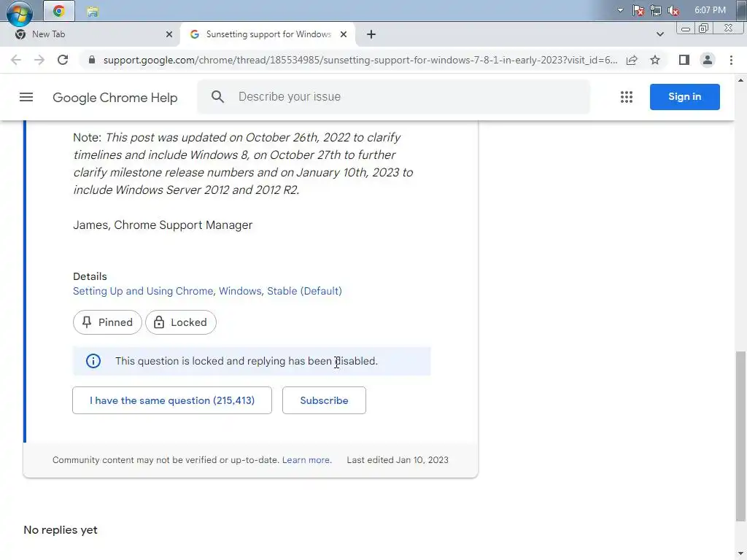
Task: Click the Last edited Jan 10, 2023 text
Action: pyautogui.click(x=398, y=460)
